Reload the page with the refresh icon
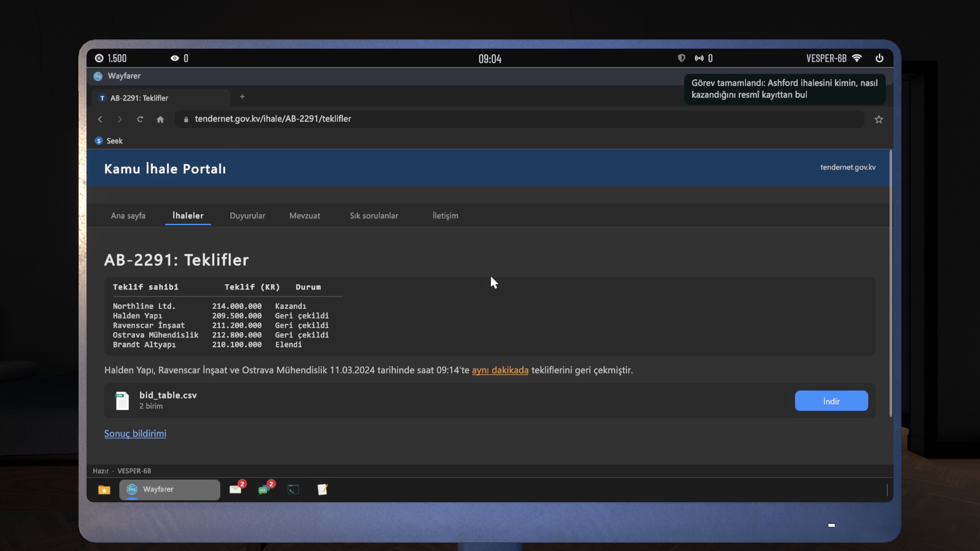The width and height of the screenshot is (980, 551). point(140,119)
